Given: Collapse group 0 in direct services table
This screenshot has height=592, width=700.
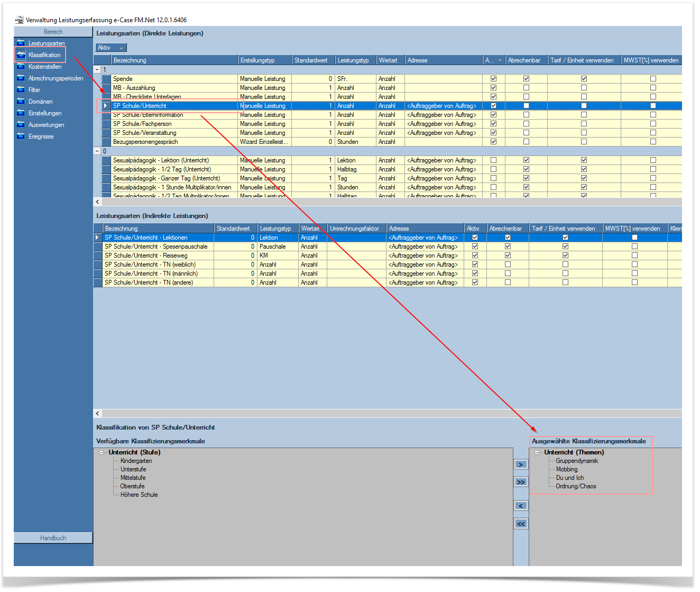Looking at the screenshot, I should [x=97, y=151].
